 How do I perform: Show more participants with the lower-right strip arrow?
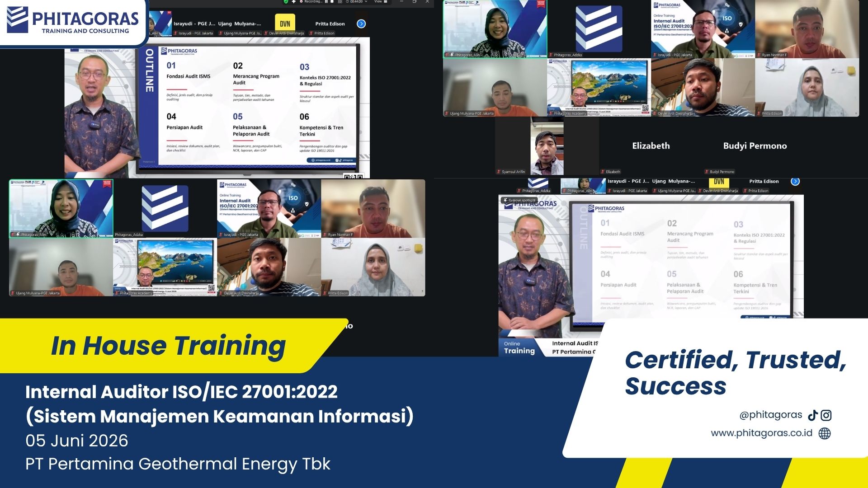[795, 181]
